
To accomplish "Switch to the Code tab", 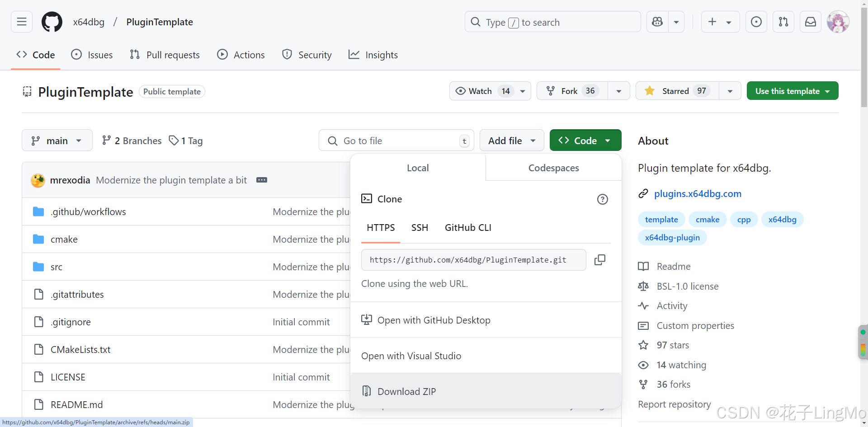I will point(35,55).
